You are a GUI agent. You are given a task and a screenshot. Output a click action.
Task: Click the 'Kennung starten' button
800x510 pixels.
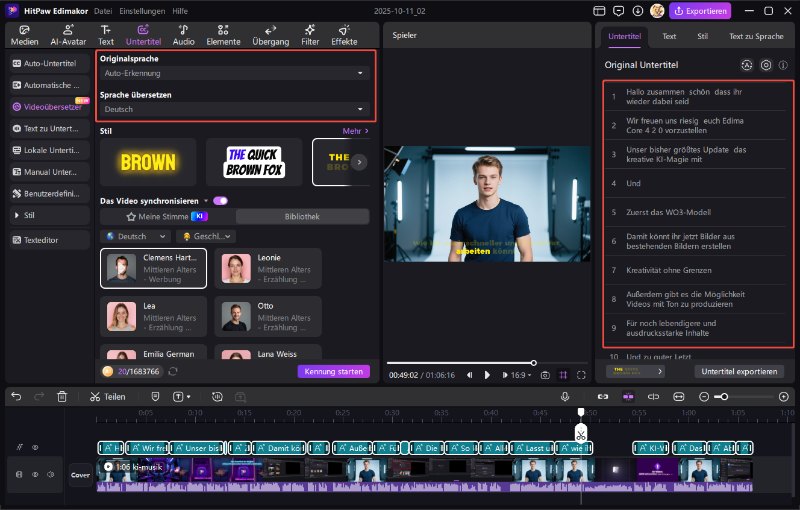pos(333,371)
